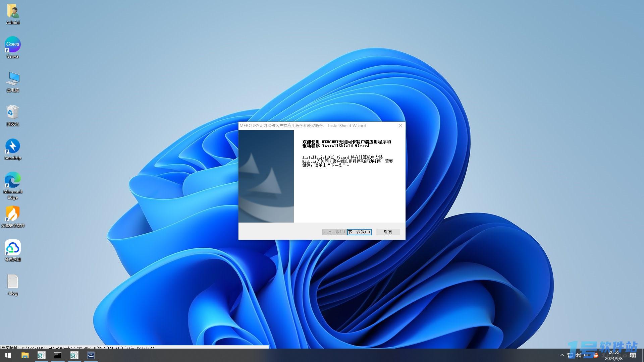Click the InstallShield sidebar logo image

click(x=266, y=176)
